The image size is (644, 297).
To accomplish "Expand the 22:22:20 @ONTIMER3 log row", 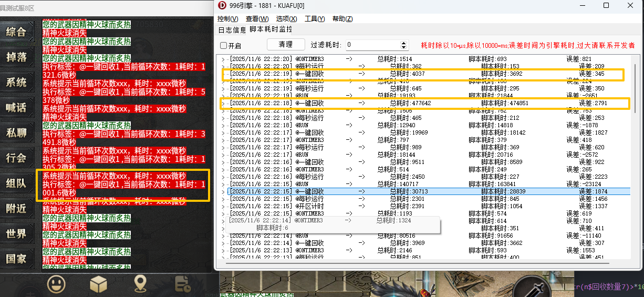I will tap(223, 59).
